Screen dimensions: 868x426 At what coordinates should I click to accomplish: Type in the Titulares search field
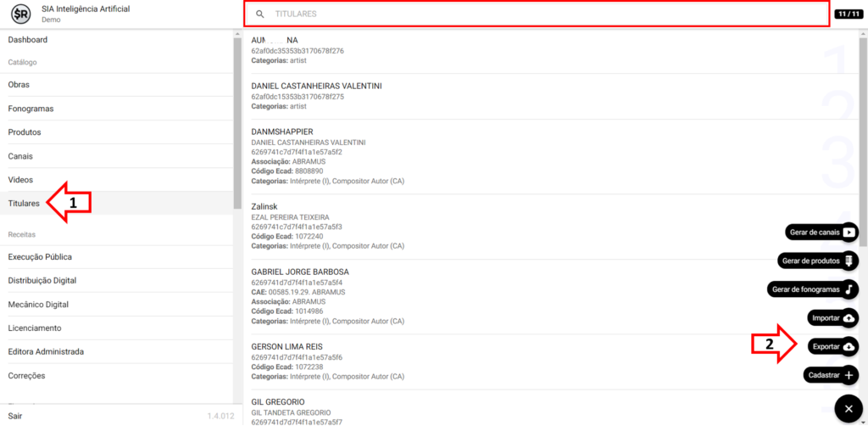tap(542, 14)
